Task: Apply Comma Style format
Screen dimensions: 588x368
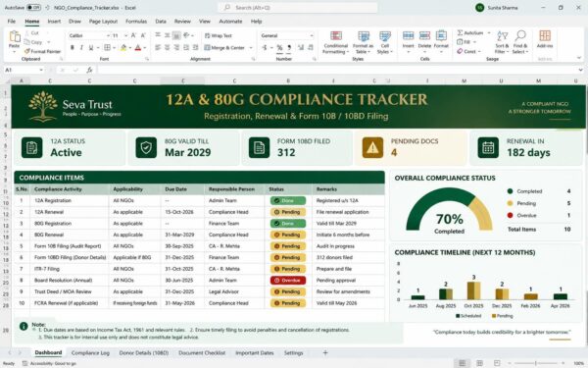Action: coord(289,48)
